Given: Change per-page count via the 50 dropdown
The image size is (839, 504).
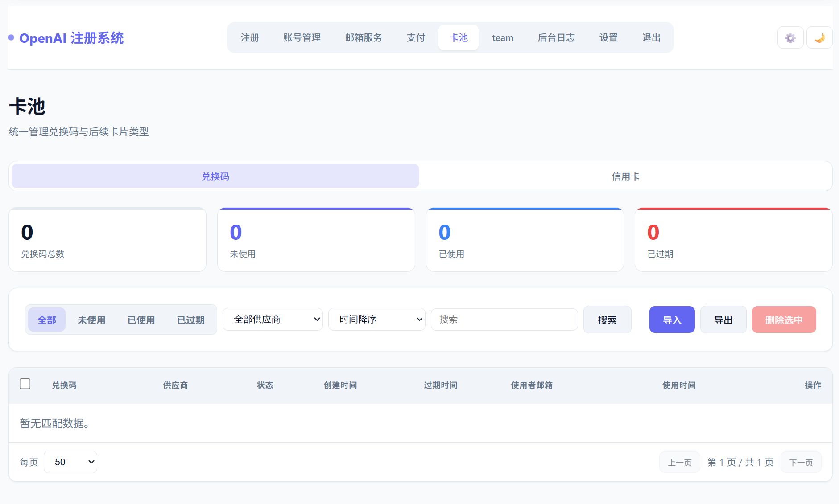Looking at the screenshot, I should 70,462.
